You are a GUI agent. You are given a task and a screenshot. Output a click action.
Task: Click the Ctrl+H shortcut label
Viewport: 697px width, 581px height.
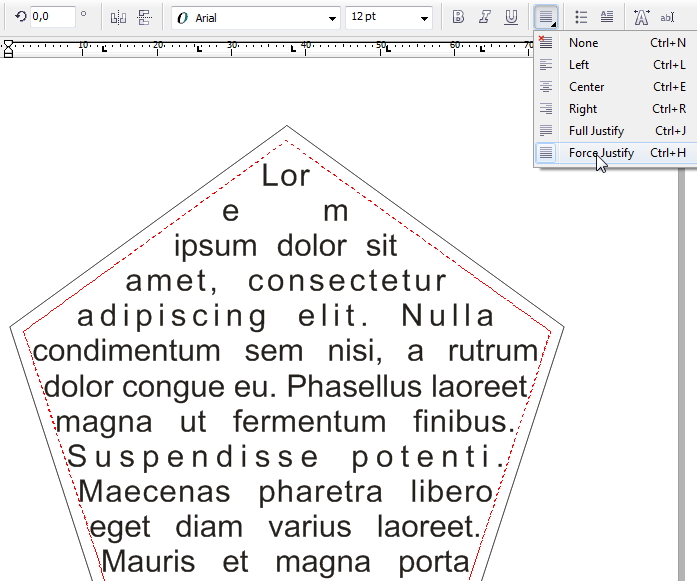click(x=668, y=153)
